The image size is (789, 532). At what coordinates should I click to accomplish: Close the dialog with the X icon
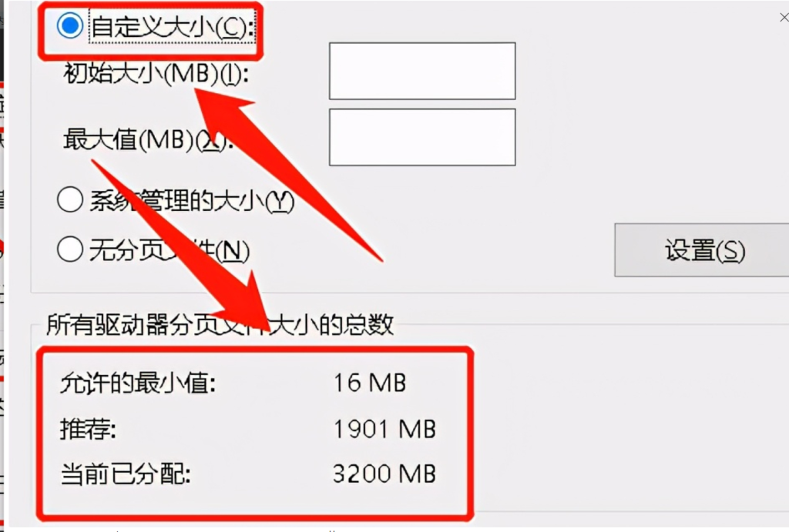point(784,18)
